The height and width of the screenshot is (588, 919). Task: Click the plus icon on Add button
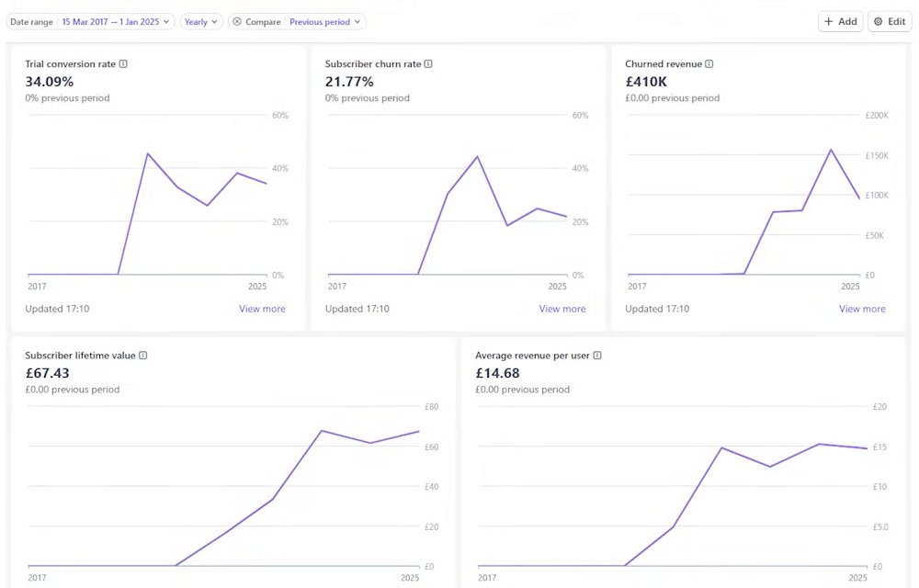coord(829,22)
